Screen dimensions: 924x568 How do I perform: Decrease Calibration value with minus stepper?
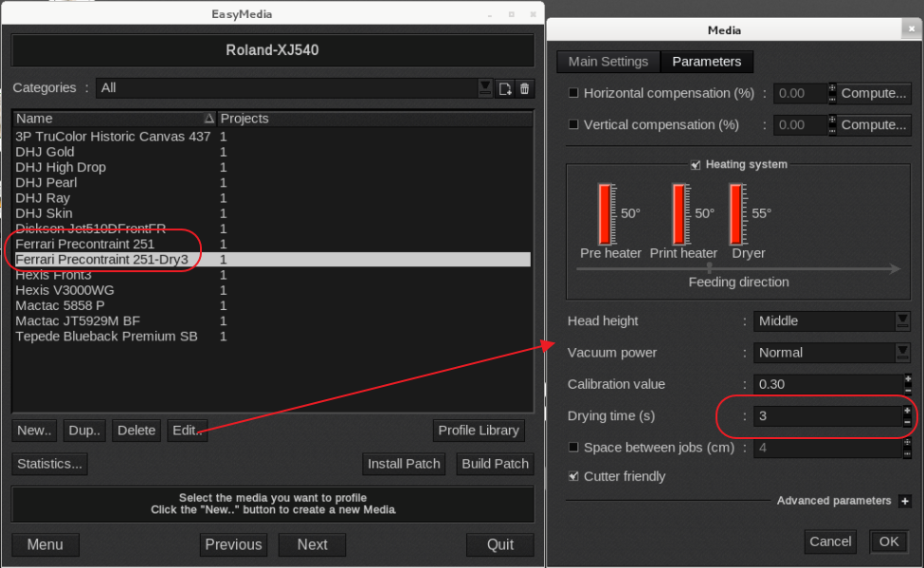(x=907, y=390)
